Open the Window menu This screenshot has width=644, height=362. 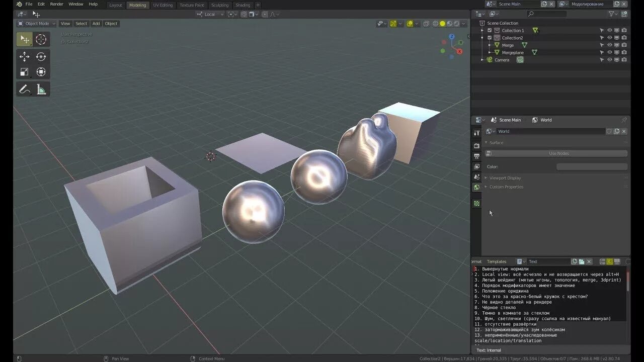click(76, 4)
